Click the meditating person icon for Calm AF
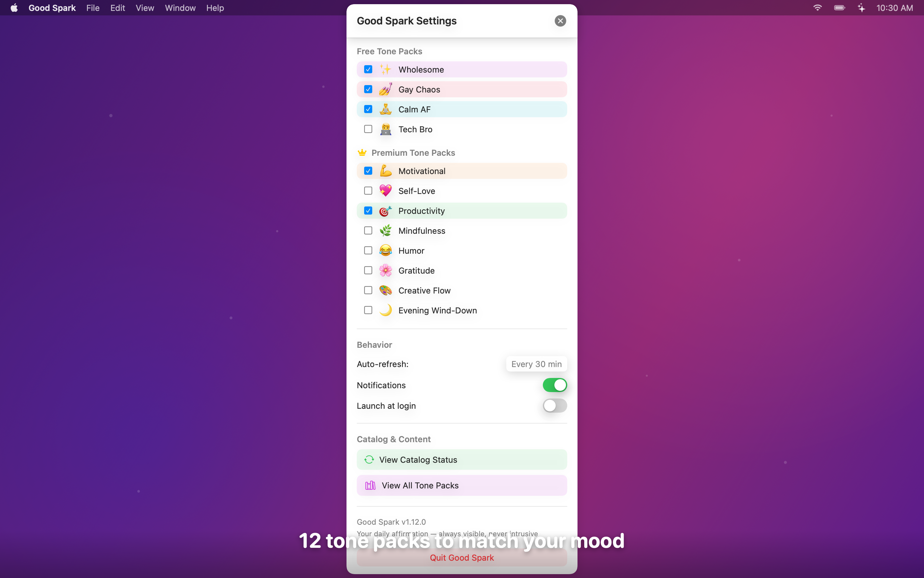924x578 pixels. tap(385, 109)
